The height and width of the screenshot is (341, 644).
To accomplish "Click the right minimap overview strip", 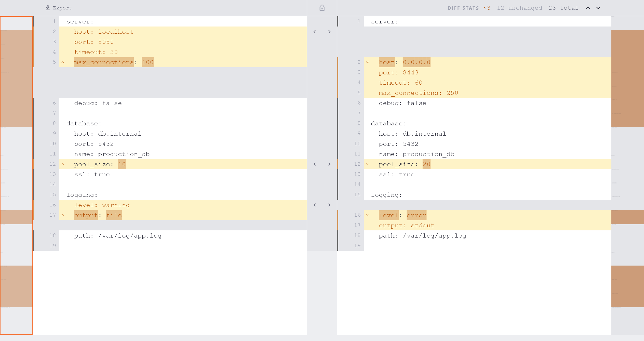I will tap(628, 176).
